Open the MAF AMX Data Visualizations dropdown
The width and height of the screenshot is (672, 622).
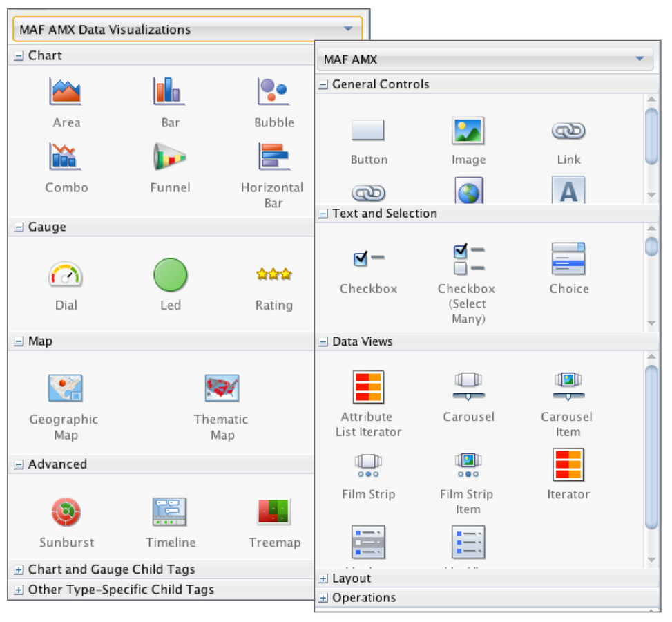click(187, 29)
